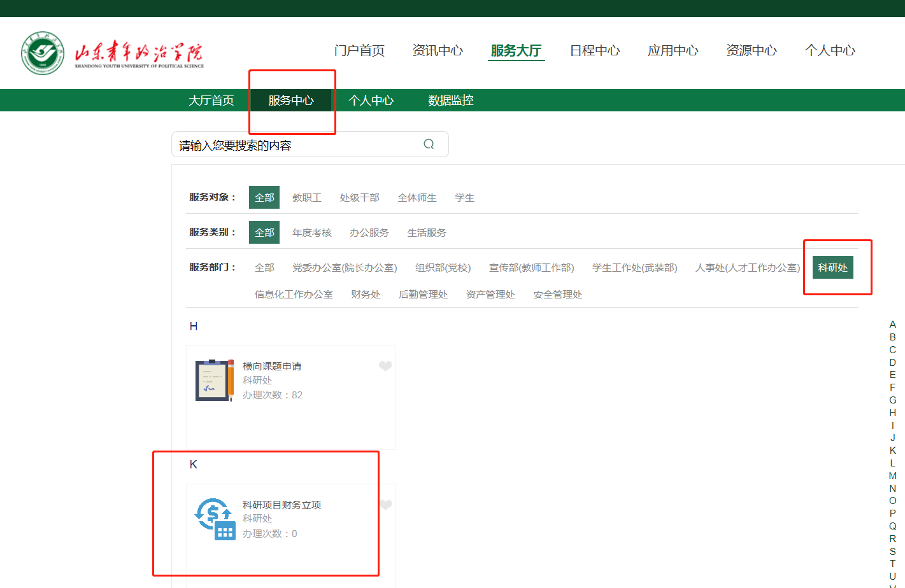Go to 门户首页 in top navigation
The image size is (905, 588).
coord(359,50)
